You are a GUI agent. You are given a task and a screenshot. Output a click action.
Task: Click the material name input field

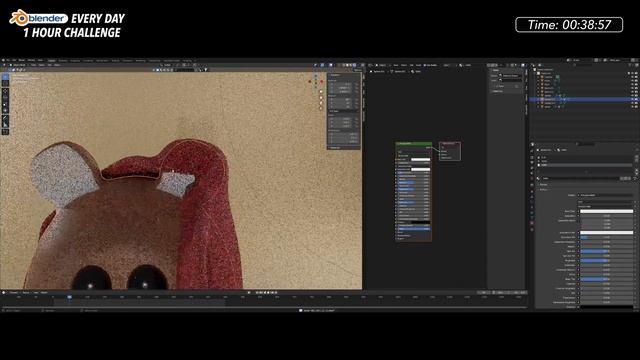tap(581, 178)
